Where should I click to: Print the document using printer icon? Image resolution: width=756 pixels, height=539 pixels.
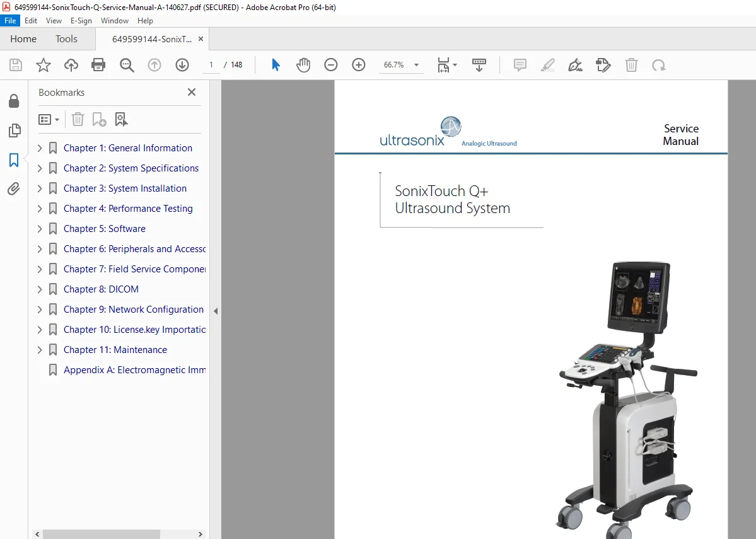tap(98, 64)
